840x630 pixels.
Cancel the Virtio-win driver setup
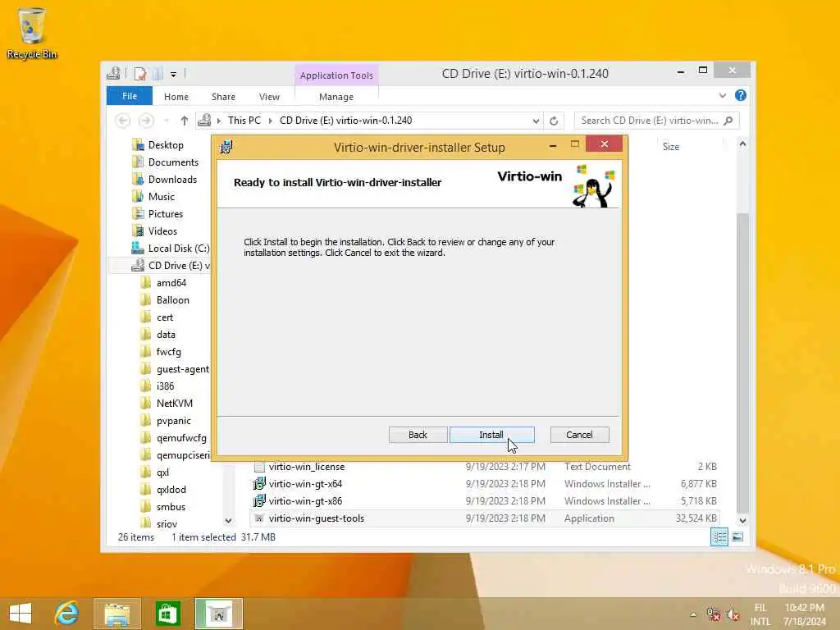point(579,435)
